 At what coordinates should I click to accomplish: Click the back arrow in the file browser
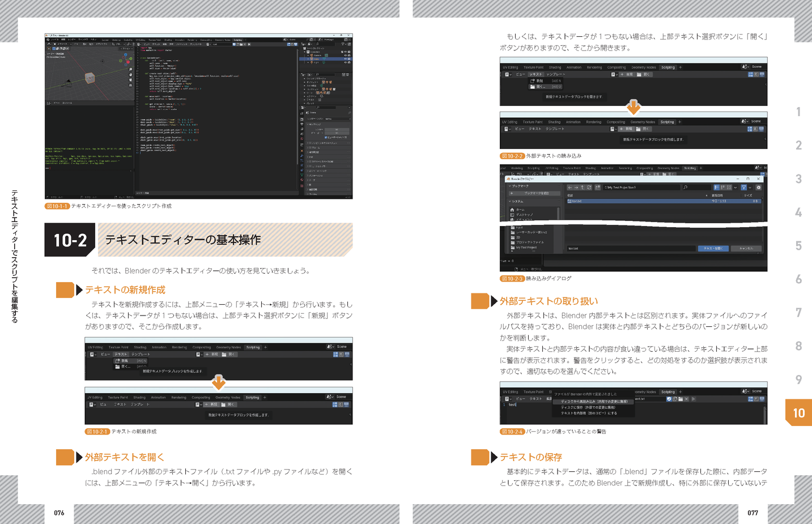(569, 188)
